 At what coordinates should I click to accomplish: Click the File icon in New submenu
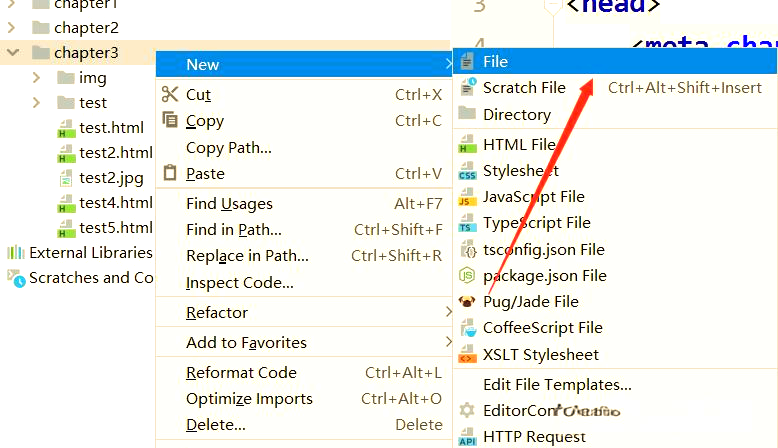(466, 62)
